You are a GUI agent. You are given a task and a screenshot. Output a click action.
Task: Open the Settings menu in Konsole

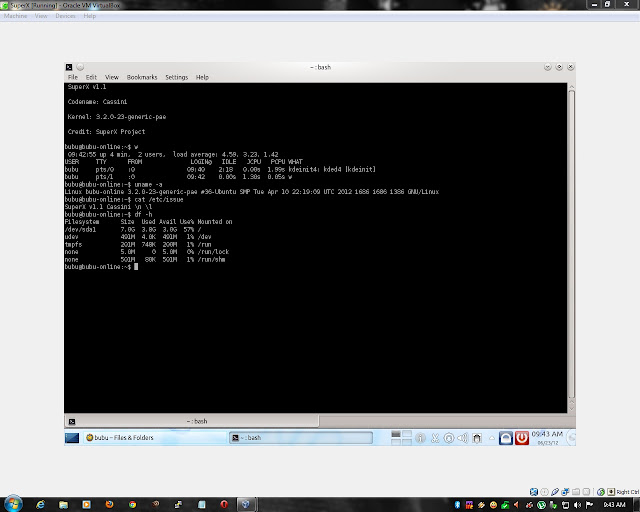click(176, 77)
